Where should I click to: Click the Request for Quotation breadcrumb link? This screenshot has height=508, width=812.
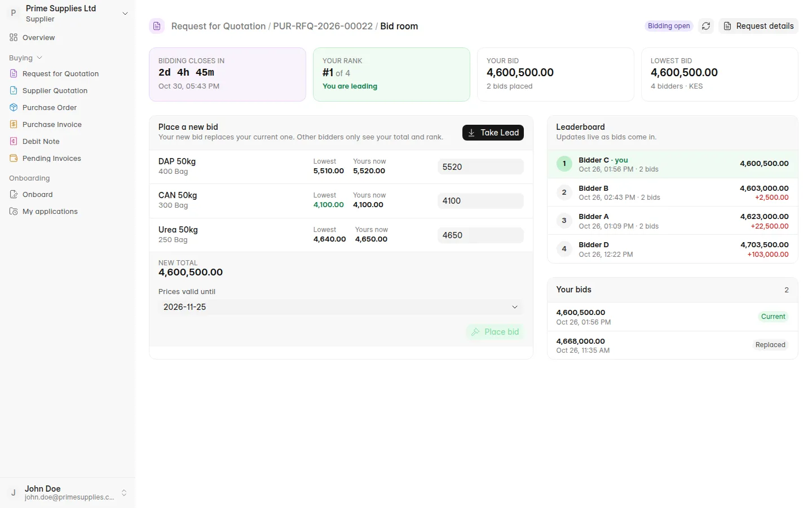coord(218,27)
